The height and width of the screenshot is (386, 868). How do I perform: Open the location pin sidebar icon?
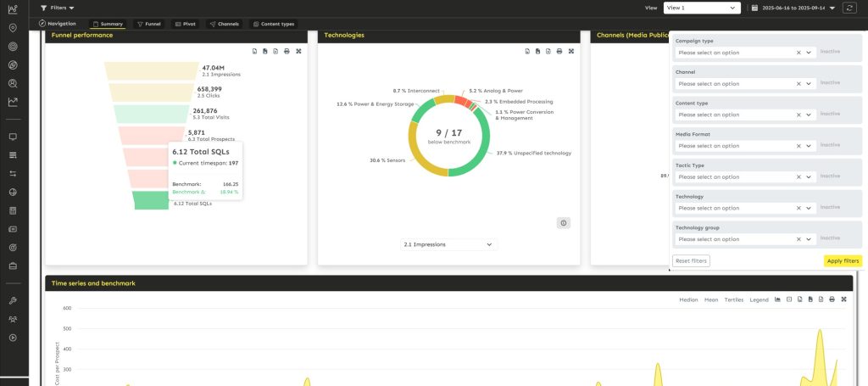(x=13, y=28)
